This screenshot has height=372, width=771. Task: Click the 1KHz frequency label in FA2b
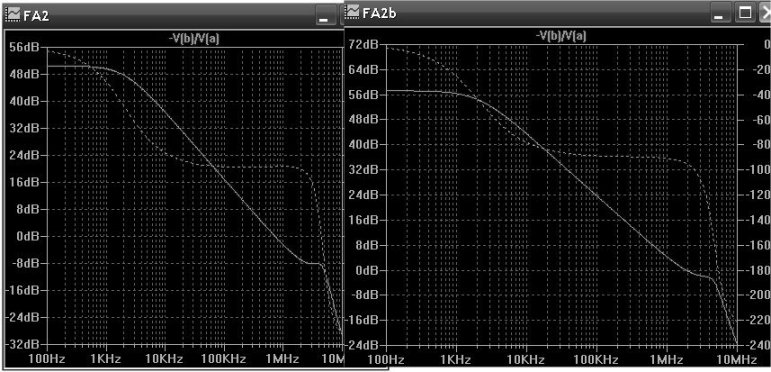tap(456, 360)
